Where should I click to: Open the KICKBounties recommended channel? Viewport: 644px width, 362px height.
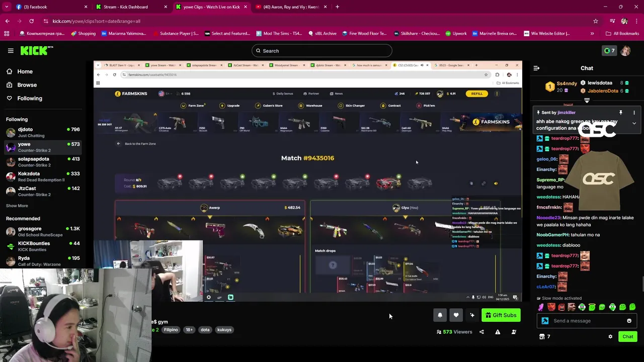coord(43,246)
